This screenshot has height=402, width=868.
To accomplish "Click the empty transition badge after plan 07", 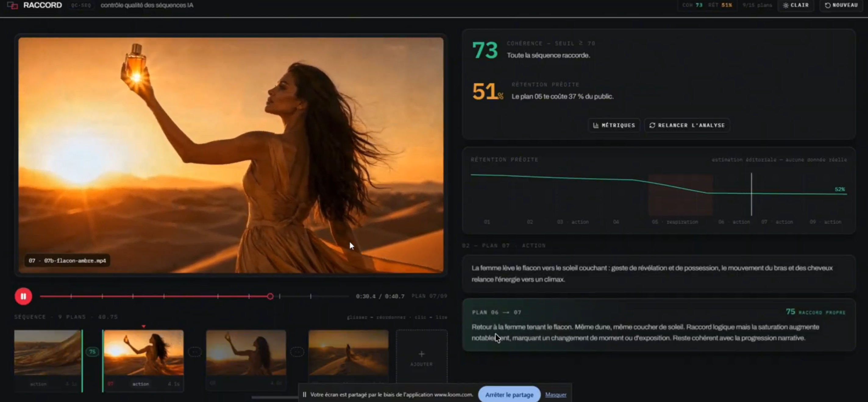I will click(x=195, y=352).
